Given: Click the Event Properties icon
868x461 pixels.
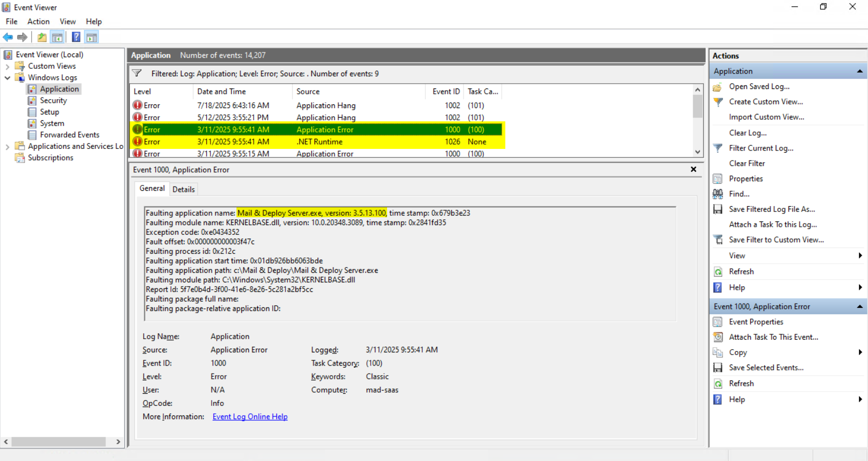Looking at the screenshot, I should point(717,322).
